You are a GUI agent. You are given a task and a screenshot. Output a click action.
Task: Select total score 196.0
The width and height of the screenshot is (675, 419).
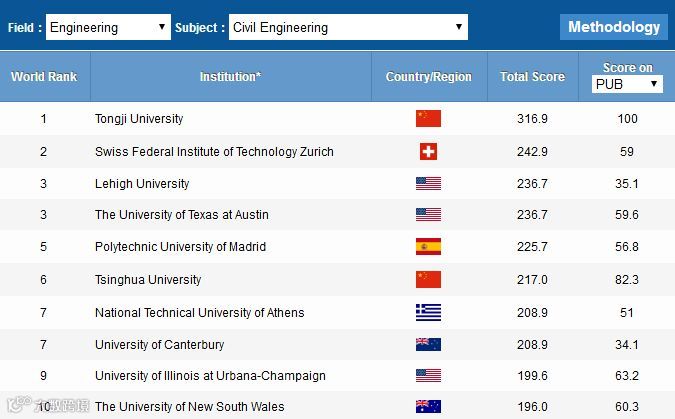click(x=533, y=407)
